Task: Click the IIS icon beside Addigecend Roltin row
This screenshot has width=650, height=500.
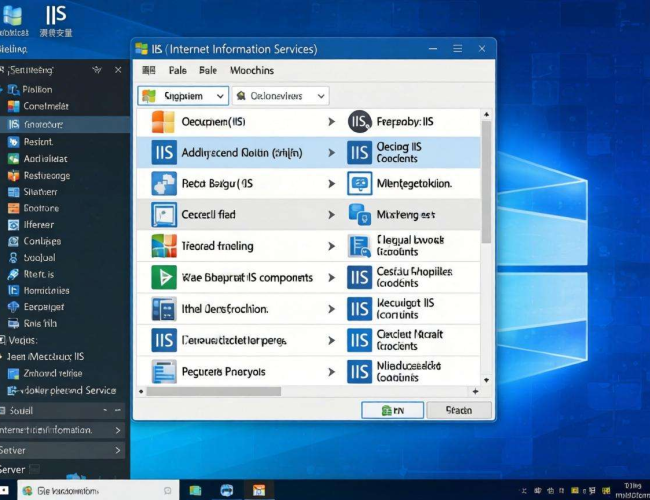Action: click(x=164, y=153)
